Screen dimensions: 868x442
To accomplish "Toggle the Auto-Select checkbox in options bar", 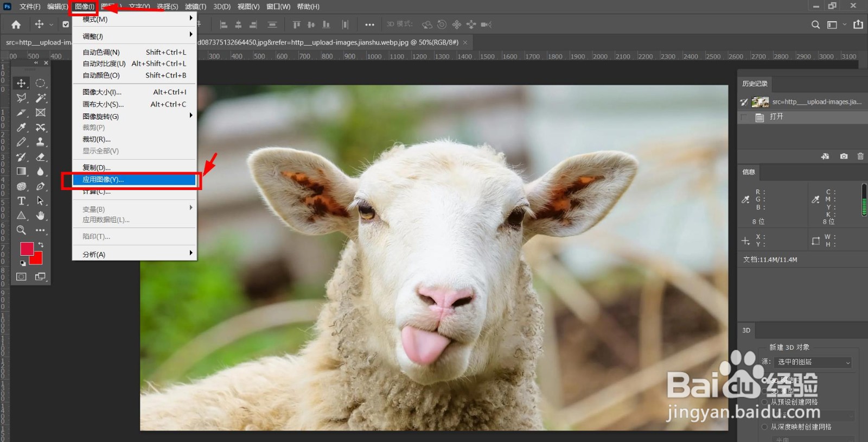I will click(x=66, y=24).
